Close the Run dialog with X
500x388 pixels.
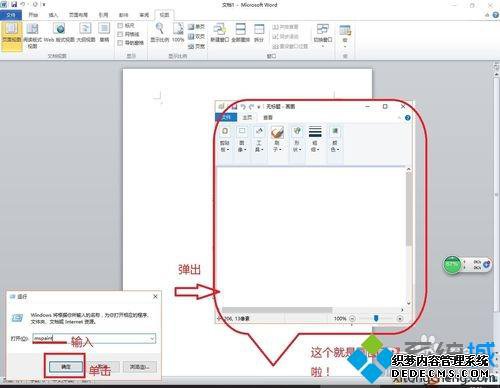155,296
